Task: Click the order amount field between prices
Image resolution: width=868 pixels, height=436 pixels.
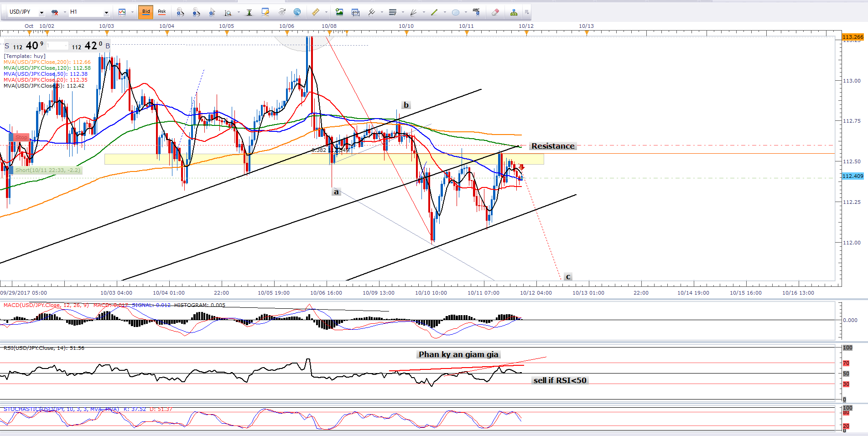Action: tap(57, 46)
